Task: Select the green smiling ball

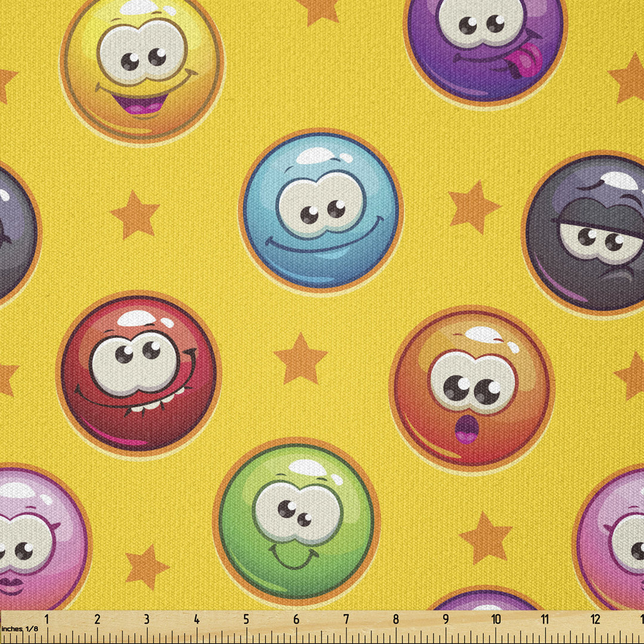Action: (296, 519)
